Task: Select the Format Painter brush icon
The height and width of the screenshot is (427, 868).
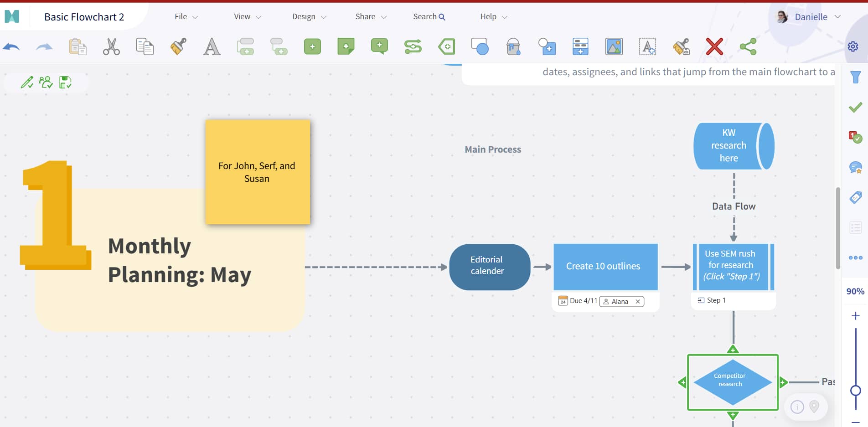Action: pos(178,46)
